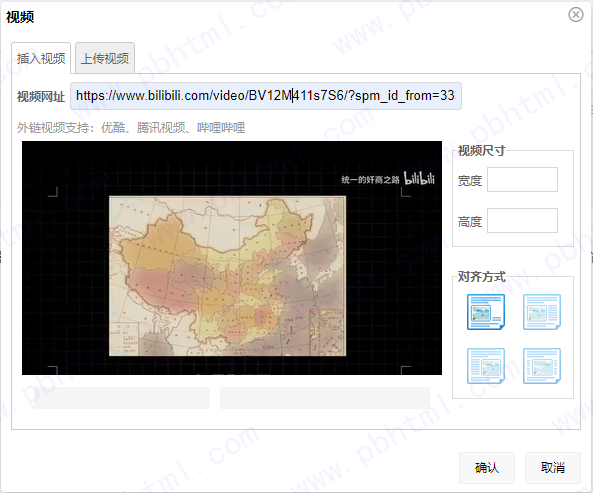The width and height of the screenshot is (593, 493).
Task: Click the video preview map thumbnail
Action: click(x=228, y=276)
